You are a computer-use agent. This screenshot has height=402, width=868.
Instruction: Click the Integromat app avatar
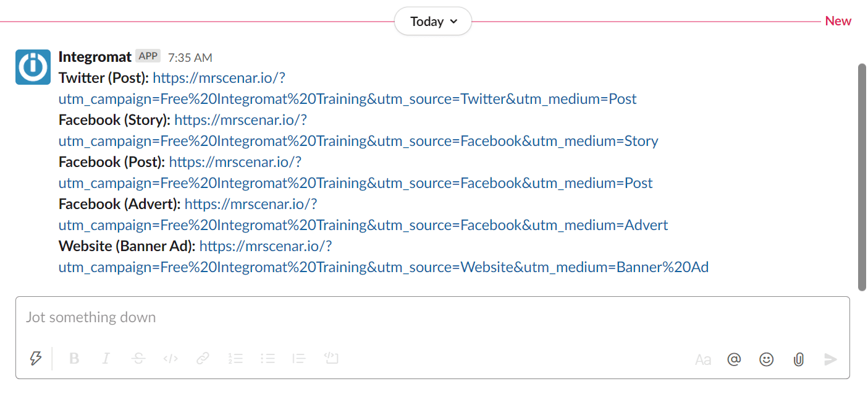pos(33,67)
